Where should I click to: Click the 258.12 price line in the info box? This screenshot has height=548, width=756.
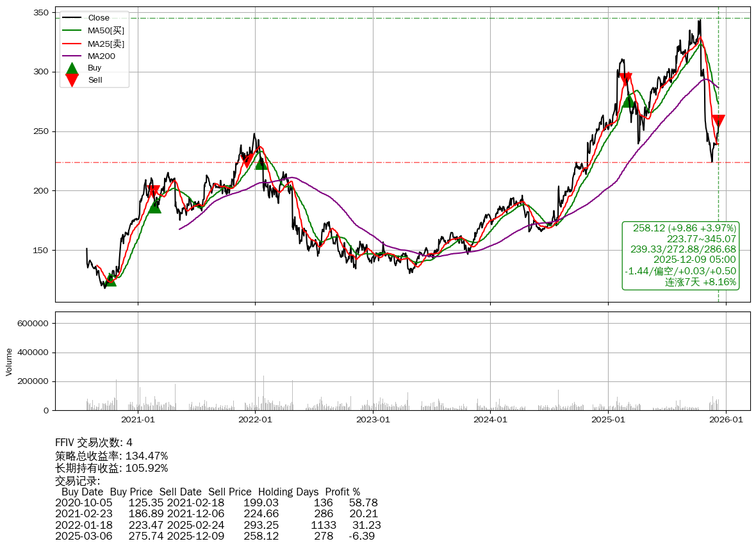click(x=684, y=228)
